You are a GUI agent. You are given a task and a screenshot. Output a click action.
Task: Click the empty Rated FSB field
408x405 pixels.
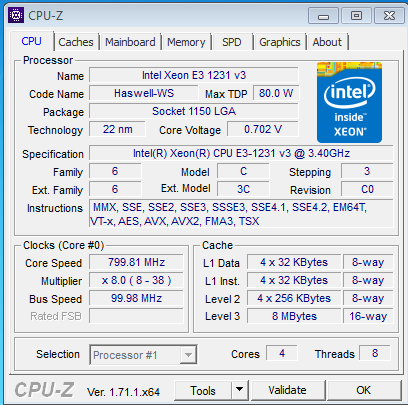click(136, 316)
